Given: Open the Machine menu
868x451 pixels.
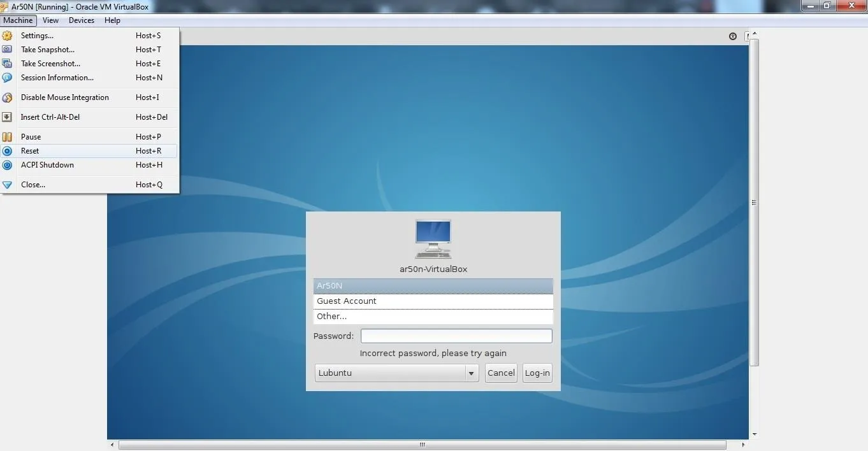Looking at the screenshot, I should pos(18,20).
